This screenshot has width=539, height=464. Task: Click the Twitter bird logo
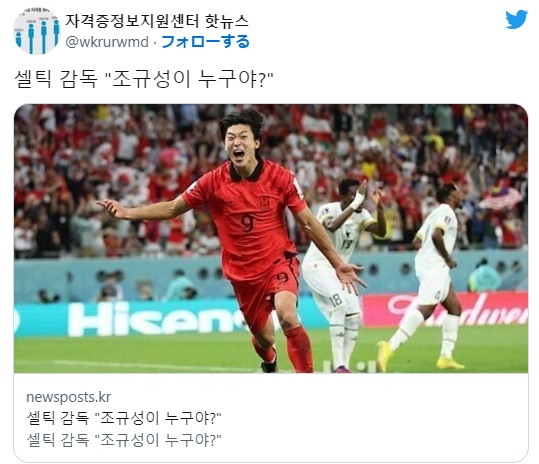pyautogui.click(x=516, y=20)
